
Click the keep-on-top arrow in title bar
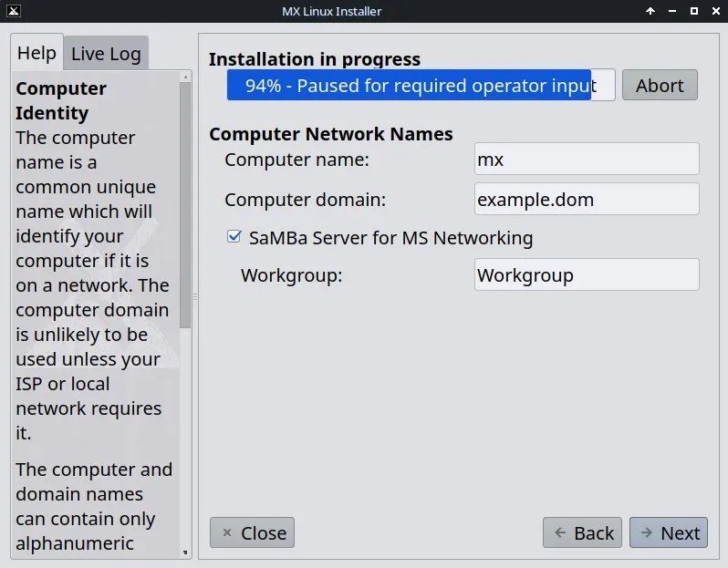point(650,11)
